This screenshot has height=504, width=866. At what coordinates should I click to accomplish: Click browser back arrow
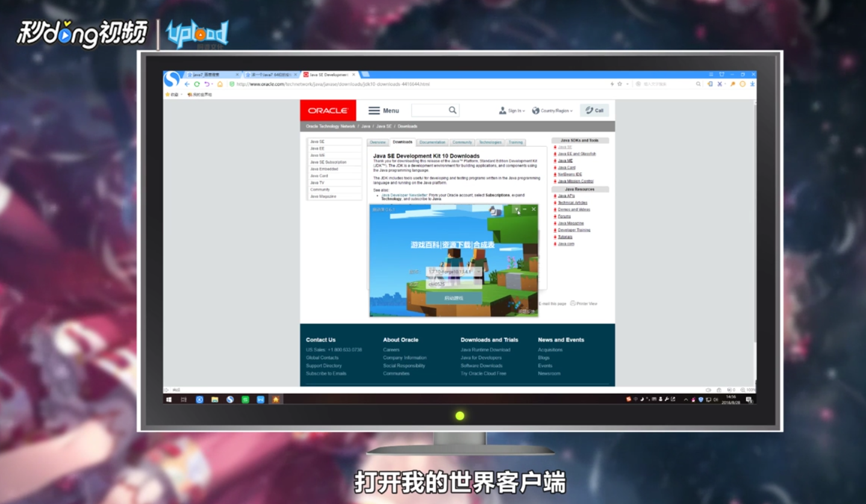pos(187,84)
